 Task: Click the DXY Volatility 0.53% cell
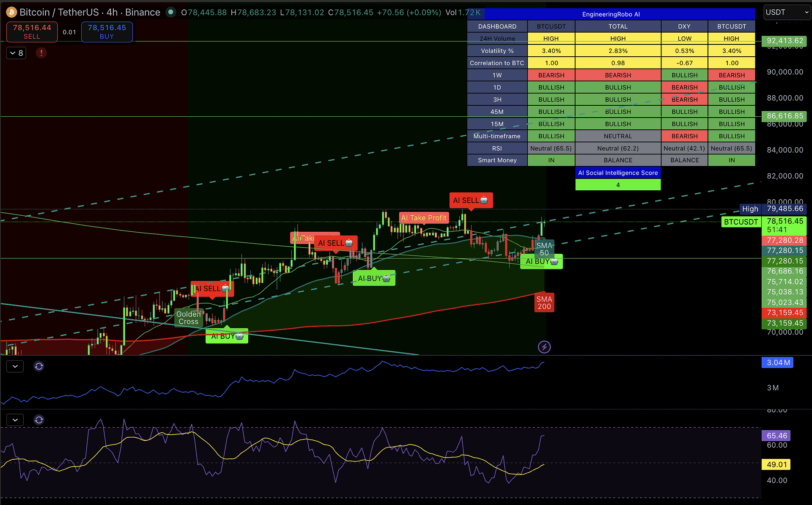(684, 51)
